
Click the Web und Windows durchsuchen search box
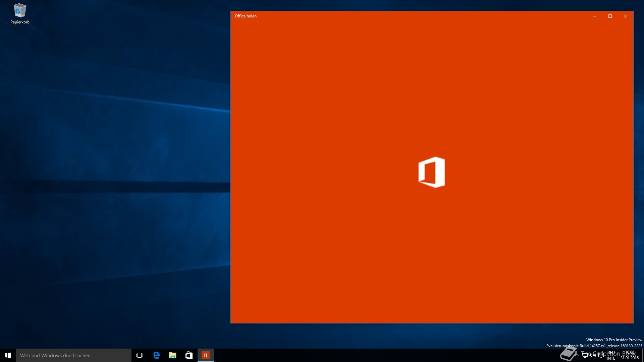pos(74,355)
